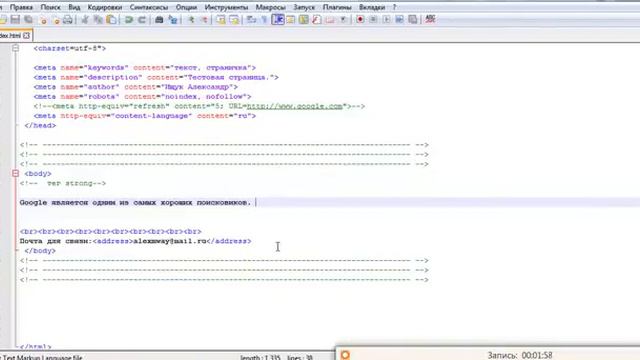Open the Инструменты menu
This screenshot has width=640, height=360.
pyautogui.click(x=226, y=7)
